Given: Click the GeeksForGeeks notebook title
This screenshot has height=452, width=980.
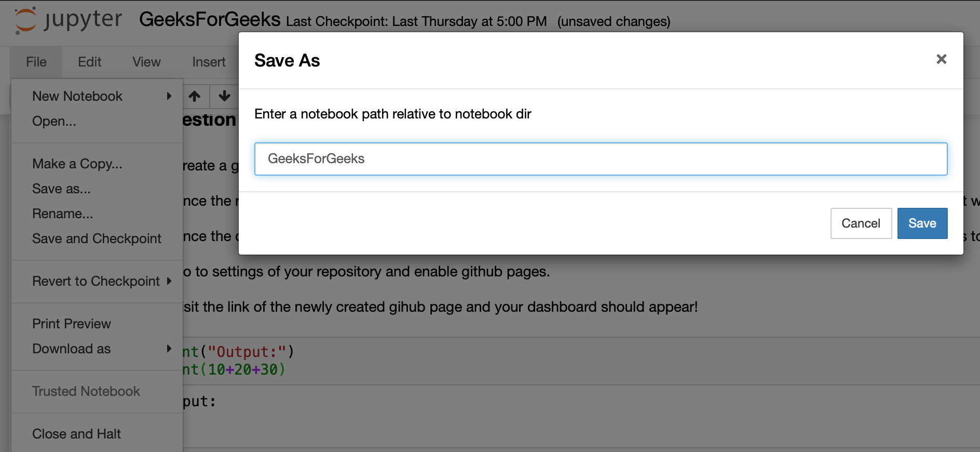Looking at the screenshot, I should [210, 20].
